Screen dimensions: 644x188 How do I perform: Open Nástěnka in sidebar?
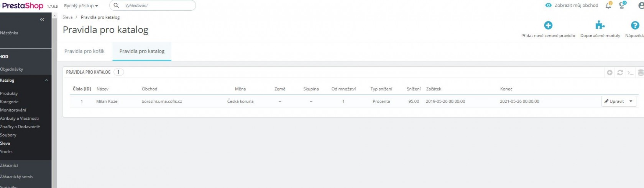(9, 33)
